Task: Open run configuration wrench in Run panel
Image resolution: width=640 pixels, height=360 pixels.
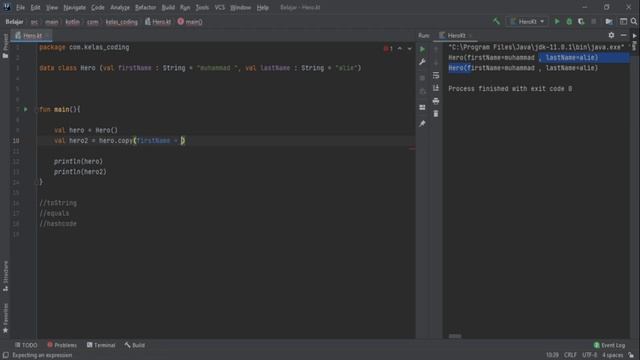Action: pyautogui.click(x=422, y=62)
